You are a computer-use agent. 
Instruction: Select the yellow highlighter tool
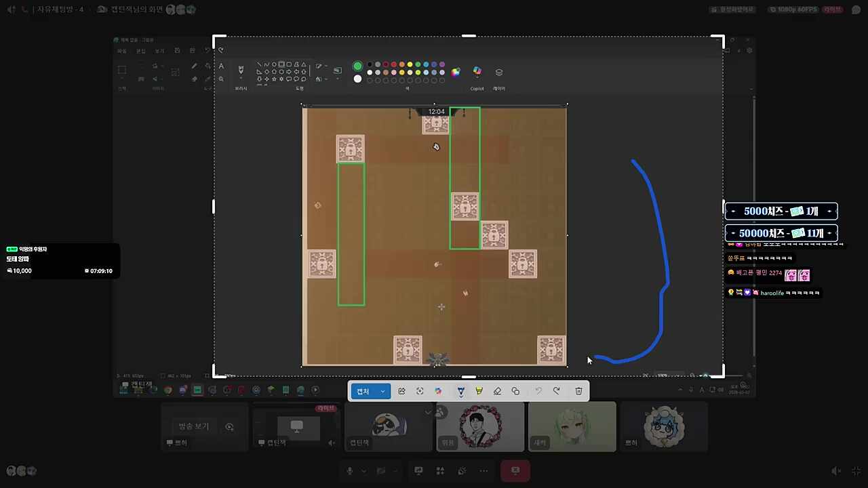pyautogui.click(x=479, y=391)
